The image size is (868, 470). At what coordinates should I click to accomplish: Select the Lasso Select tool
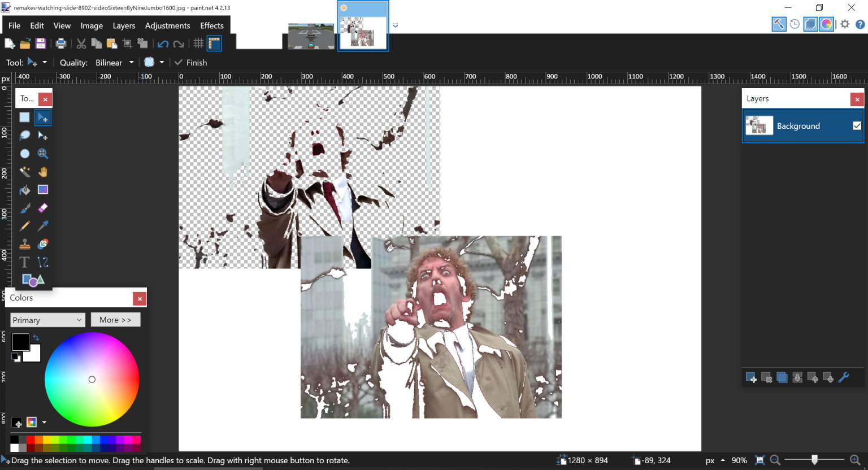point(24,136)
